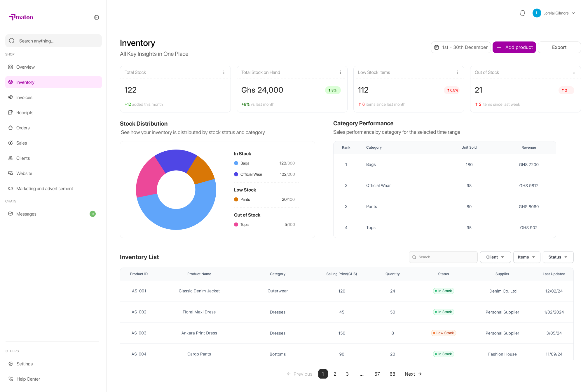Click the Export button
Screen dimensions: 588x392
(559, 47)
